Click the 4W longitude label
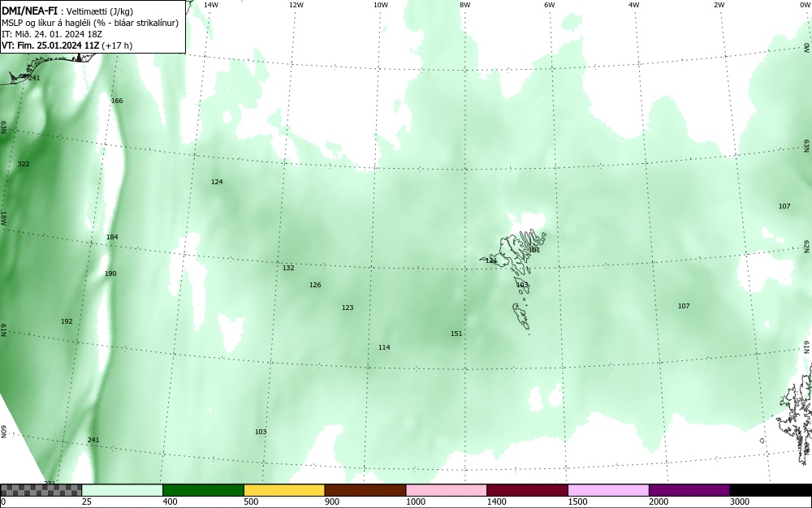Viewport: 812px width, 508px height. click(634, 5)
